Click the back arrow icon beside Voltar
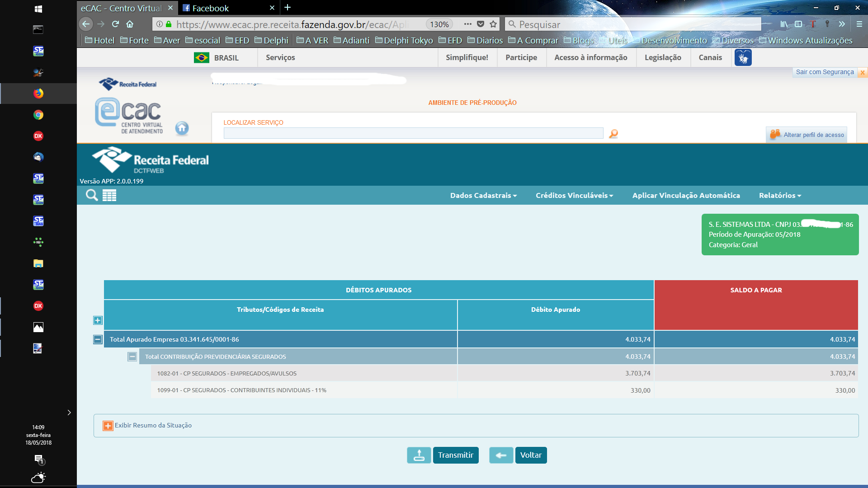 [x=501, y=455]
